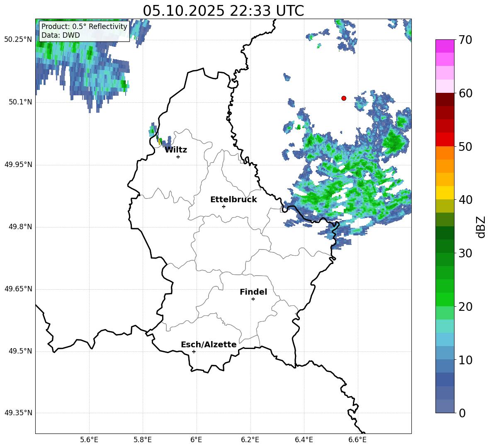
Task: Click the 0 label on colorbar
Action: tap(462, 413)
